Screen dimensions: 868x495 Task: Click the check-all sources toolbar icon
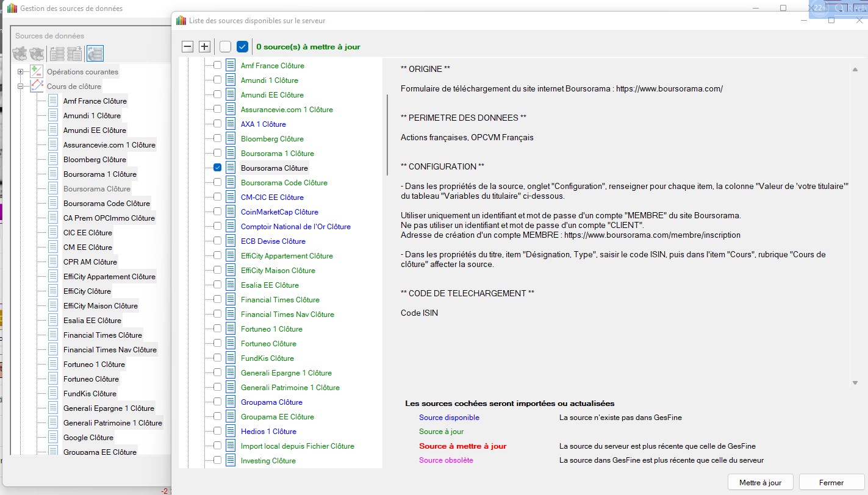pyautogui.click(x=243, y=47)
